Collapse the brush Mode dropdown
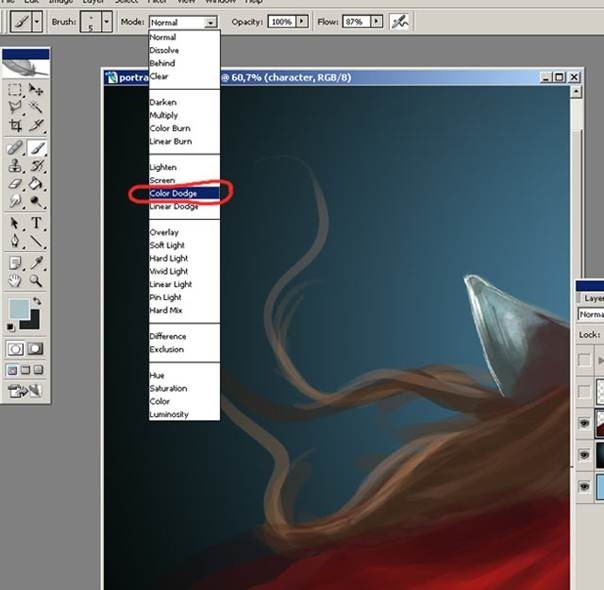 (x=210, y=22)
